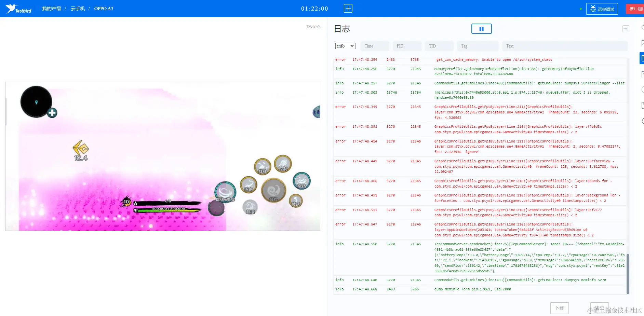Viewport: 644px width, 316px height.
Task: Select the log row at 17:47:48.256
Action: click(x=480, y=71)
